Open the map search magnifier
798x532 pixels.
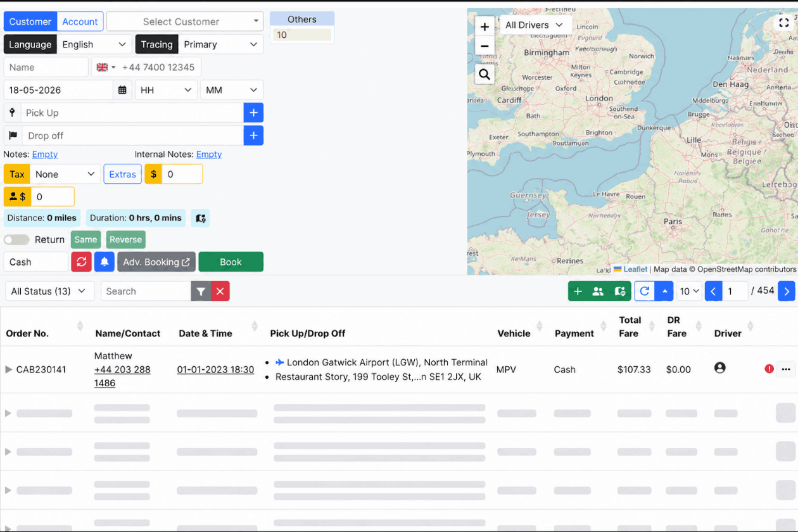[484, 75]
